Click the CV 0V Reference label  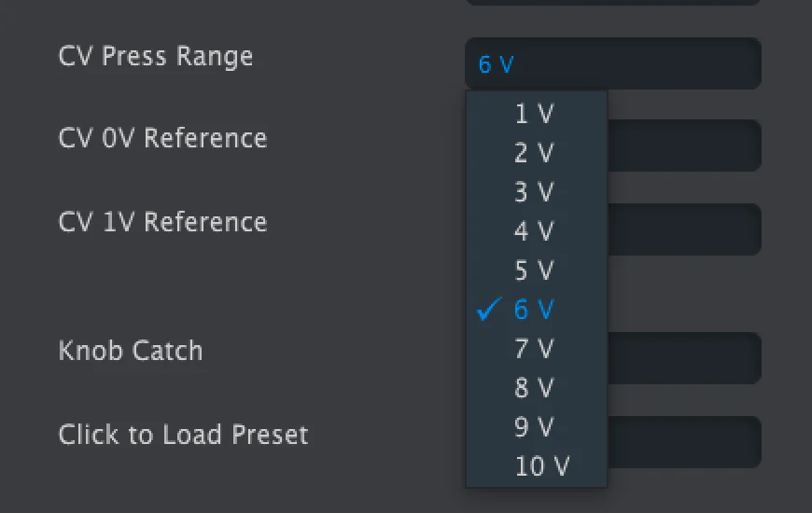click(162, 138)
